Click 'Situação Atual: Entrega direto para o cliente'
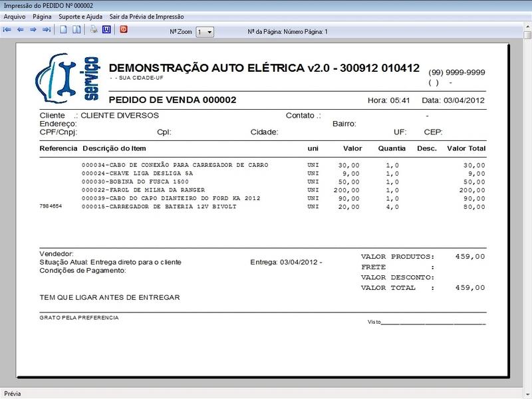 point(110,262)
